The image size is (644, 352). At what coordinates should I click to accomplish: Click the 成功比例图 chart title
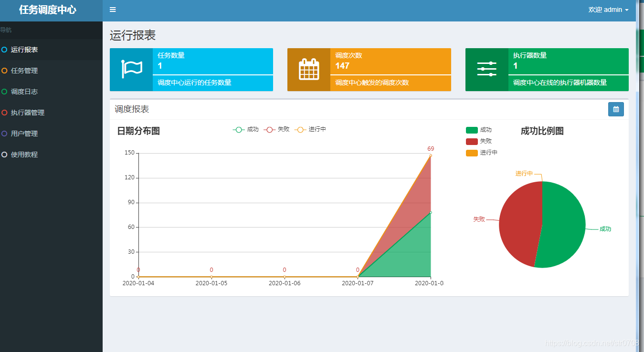pos(542,131)
